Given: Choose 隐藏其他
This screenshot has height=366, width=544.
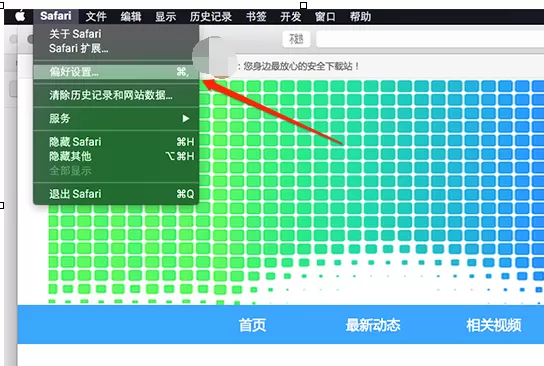Looking at the screenshot, I should click(x=116, y=156).
